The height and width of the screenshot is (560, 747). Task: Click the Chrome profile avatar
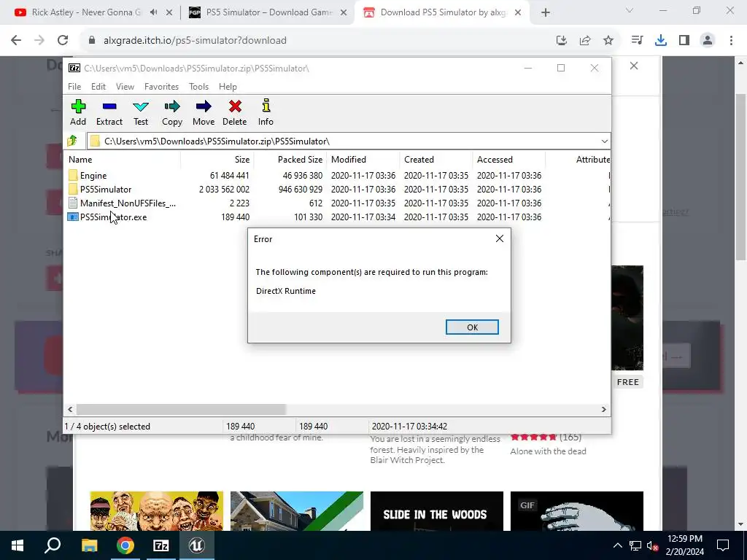click(x=708, y=41)
